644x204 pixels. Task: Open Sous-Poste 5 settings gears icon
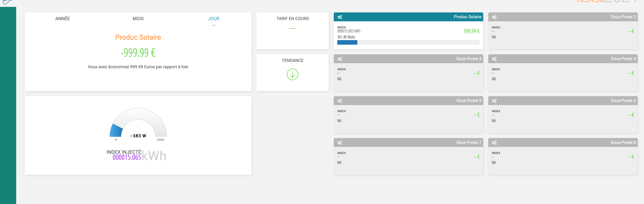[x=339, y=101]
